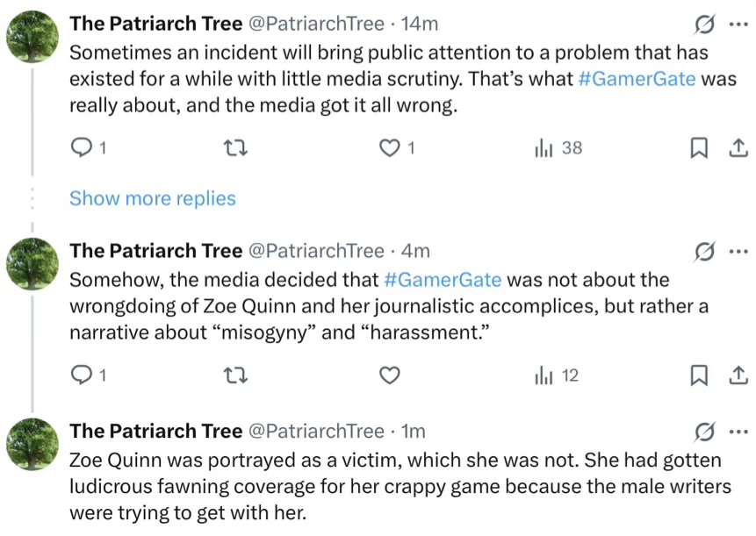Repost the tweet posted 4m ago
Screen dimensions: 756x536
pyautogui.click(x=236, y=375)
